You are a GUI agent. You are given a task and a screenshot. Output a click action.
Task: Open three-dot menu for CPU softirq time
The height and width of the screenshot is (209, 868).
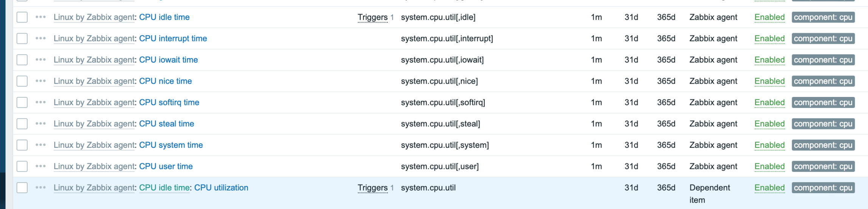40,102
